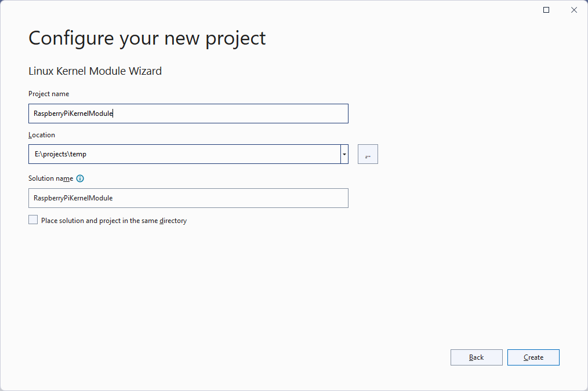Click the 'Solution name' field label

50,179
